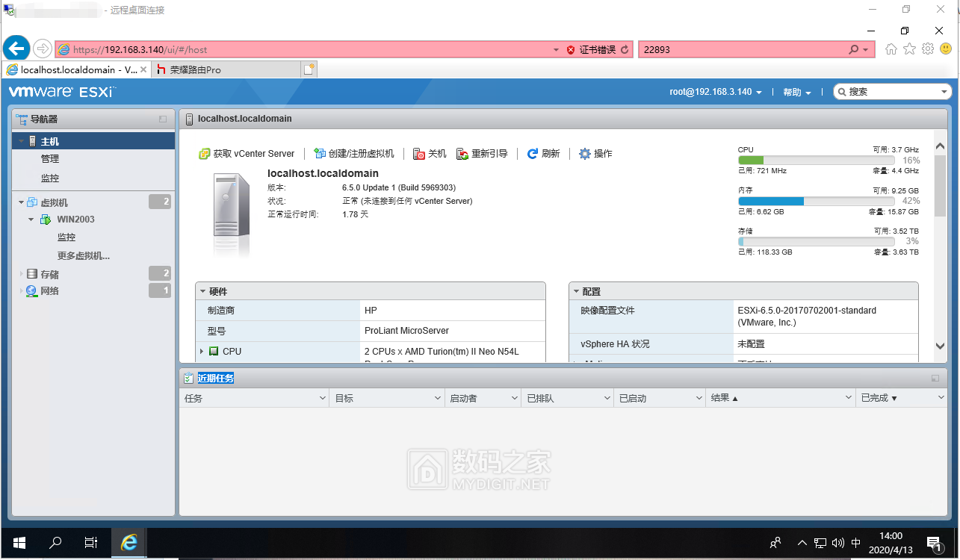Open the Help (帮助) dropdown menu
The height and width of the screenshot is (560, 960).
[x=796, y=92]
